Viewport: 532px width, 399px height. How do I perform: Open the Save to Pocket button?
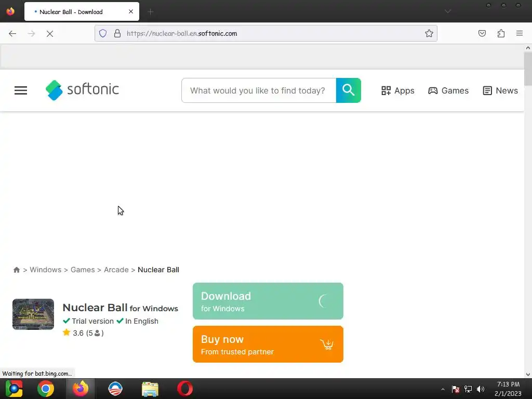pos(482,33)
